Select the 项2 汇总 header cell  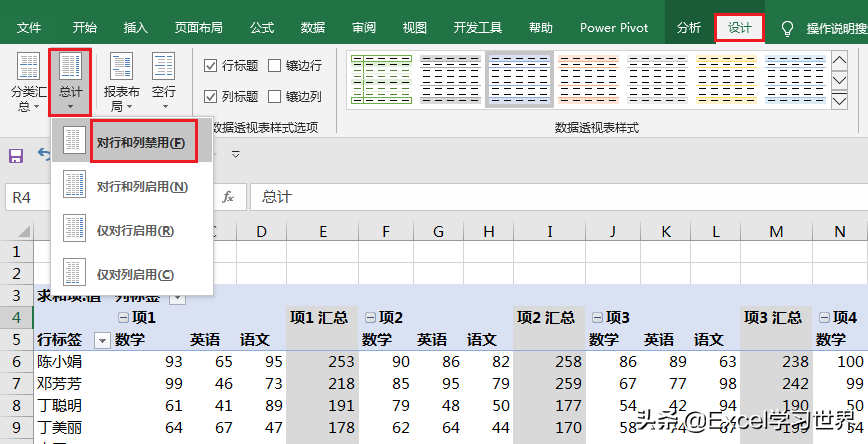[549, 318]
